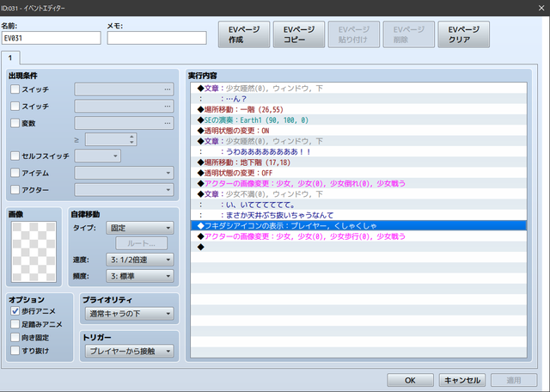Open switch selector for first スイッチ condition

coord(124,89)
